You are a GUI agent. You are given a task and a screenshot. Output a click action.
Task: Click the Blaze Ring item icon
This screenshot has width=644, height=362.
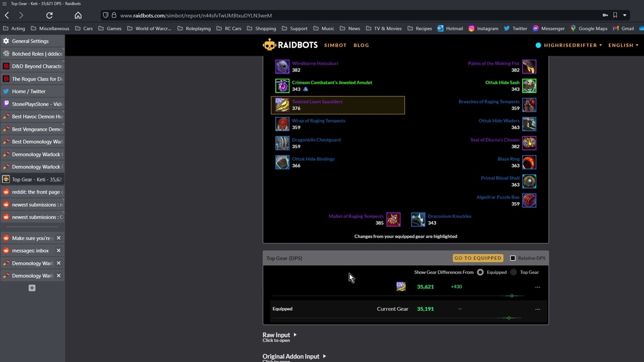[529, 162]
